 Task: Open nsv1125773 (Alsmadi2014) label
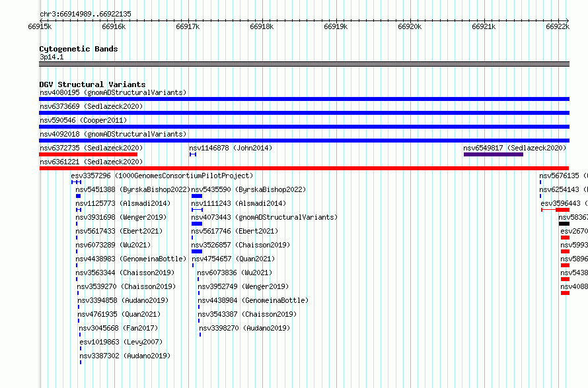pyautogui.click(x=123, y=203)
